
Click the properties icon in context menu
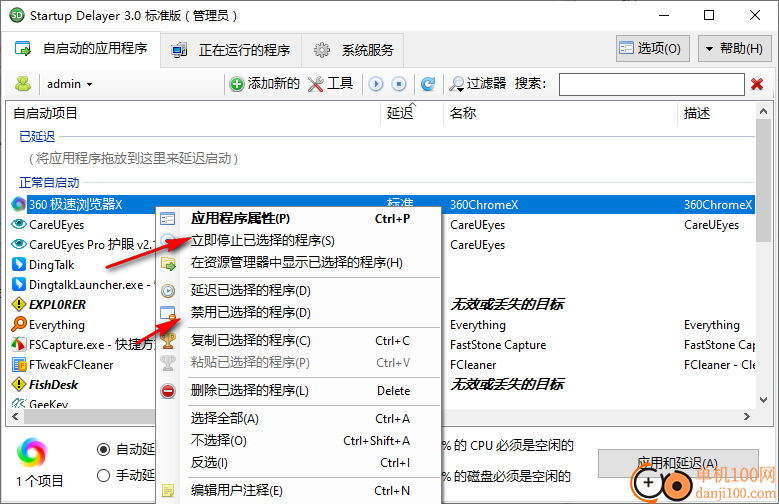pos(168,219)
